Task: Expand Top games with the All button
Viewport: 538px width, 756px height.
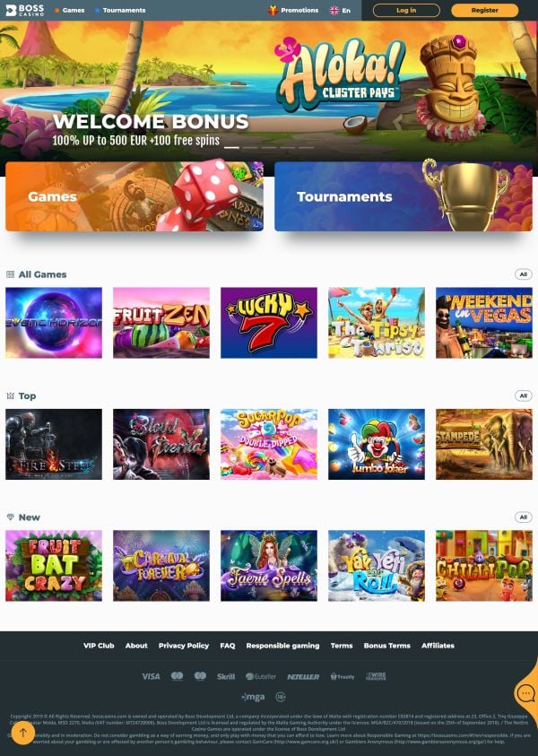Action: point(524,395)
